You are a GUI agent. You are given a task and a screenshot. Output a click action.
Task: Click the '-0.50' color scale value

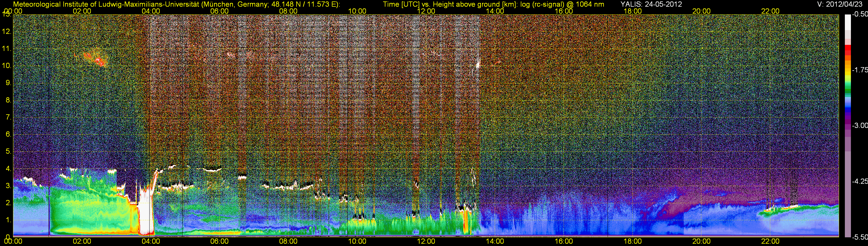point(860,14)
